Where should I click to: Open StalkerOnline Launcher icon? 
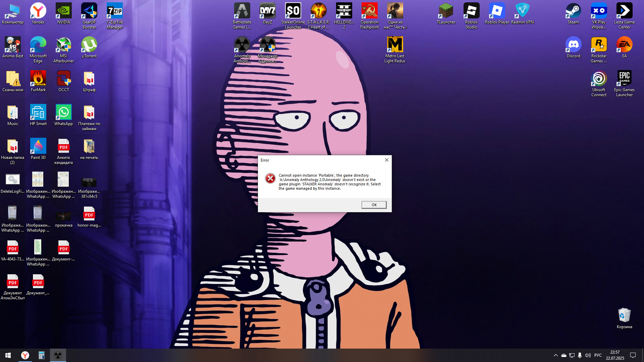pos(293,16)
